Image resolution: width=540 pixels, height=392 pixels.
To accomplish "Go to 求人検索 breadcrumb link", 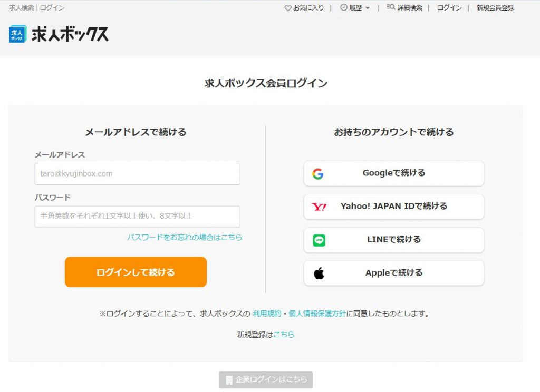I will (21, 7).
